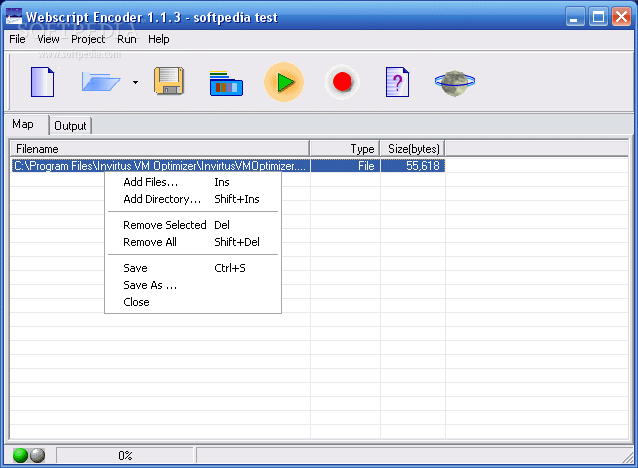Image resolution: width=638 pixels, height=468 pixels.
Task: Minimize the Webscript Encoder window
Action: coord(575,17)
